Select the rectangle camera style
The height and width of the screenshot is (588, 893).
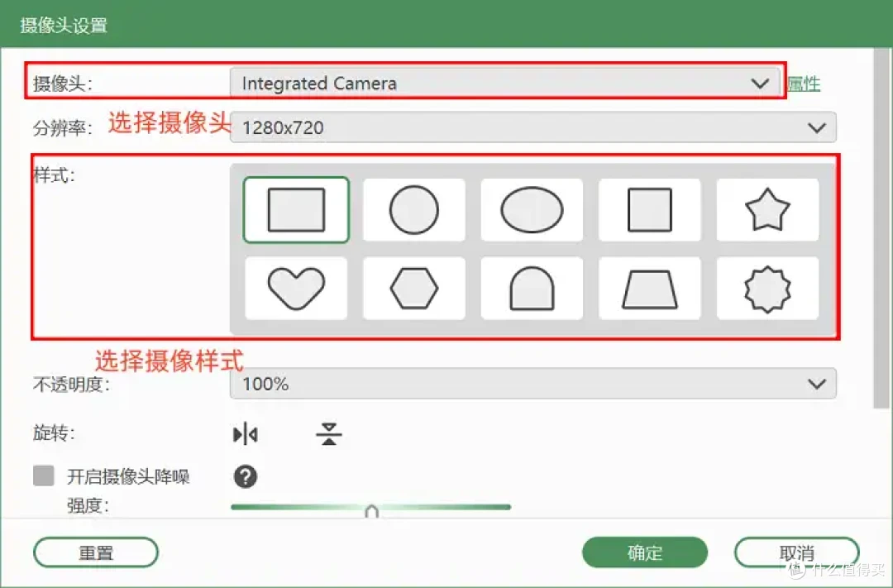pos(295,210)
